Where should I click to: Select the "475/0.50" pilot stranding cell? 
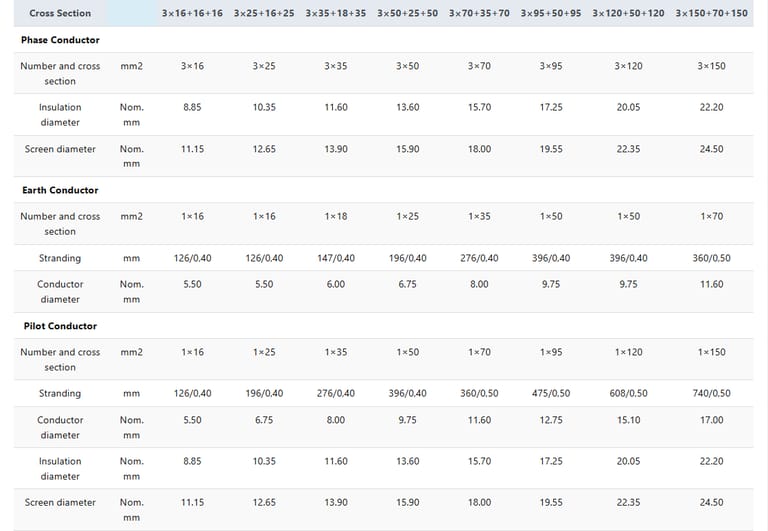pos(551,393)
